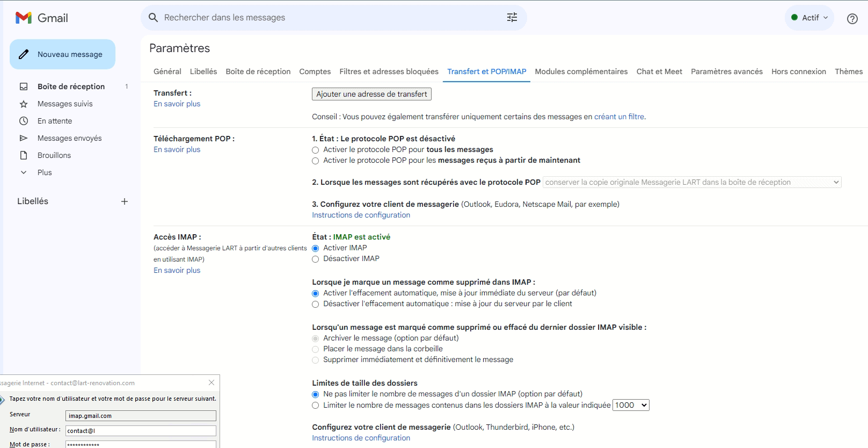Image resolution: width=868 pixels, height=448 pixels.
Task: Click the search magnifier icon
Action: click(x=153, y=18)
